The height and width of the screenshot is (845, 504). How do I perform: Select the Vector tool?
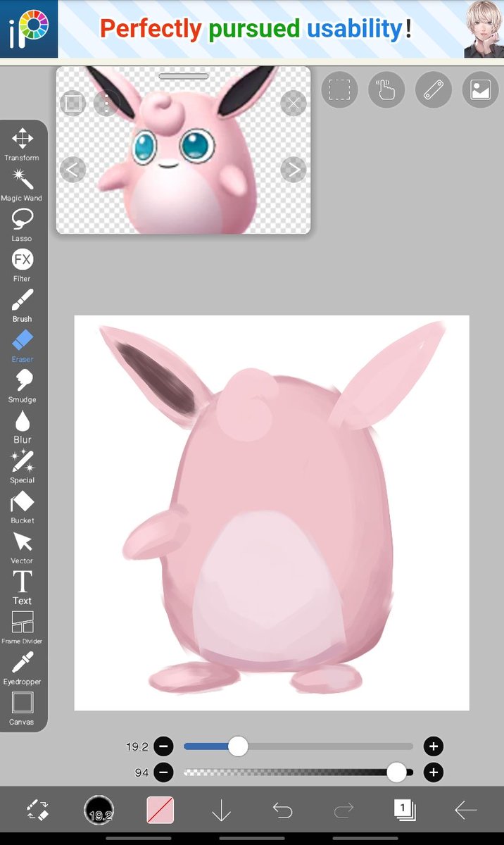click(x=23, y=547)
